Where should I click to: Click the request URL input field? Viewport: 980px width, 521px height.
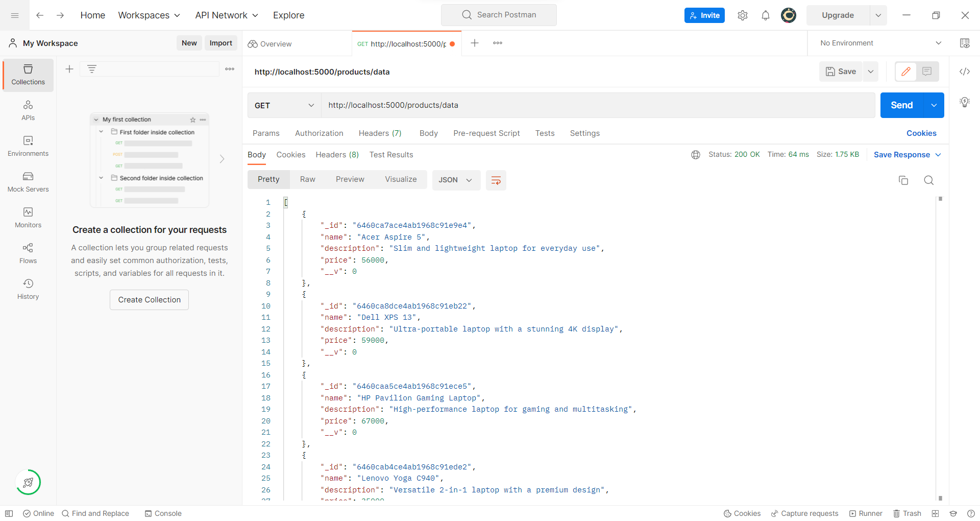[598, 105]
